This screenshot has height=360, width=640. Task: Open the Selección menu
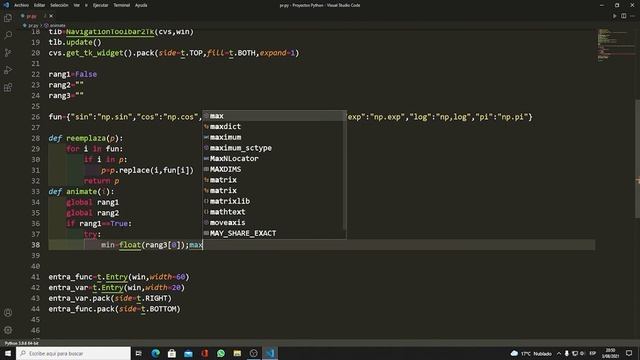pos(59,5)
